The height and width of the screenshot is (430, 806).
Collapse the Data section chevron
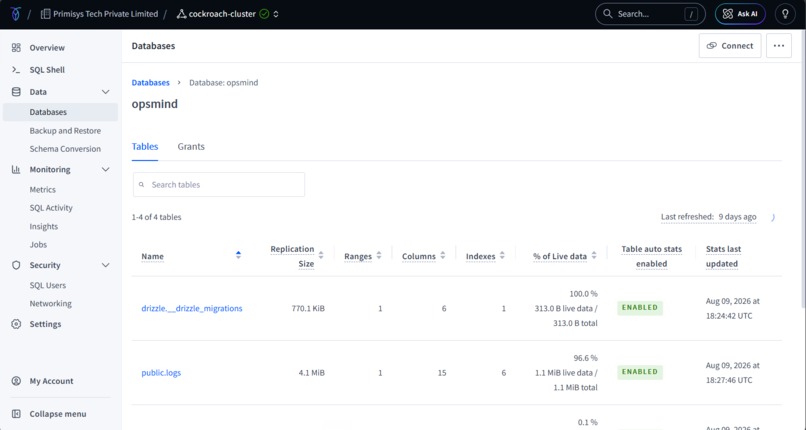pos(105,92)
